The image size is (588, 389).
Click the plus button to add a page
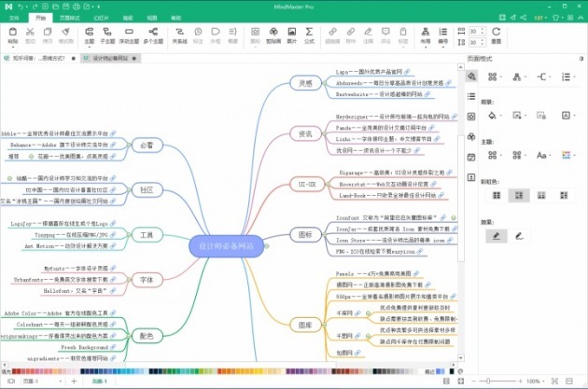[74, 382]
